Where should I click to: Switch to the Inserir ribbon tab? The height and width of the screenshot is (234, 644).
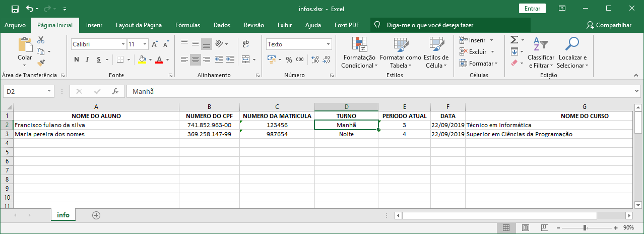pyautogui.click(x=94, y=25)
